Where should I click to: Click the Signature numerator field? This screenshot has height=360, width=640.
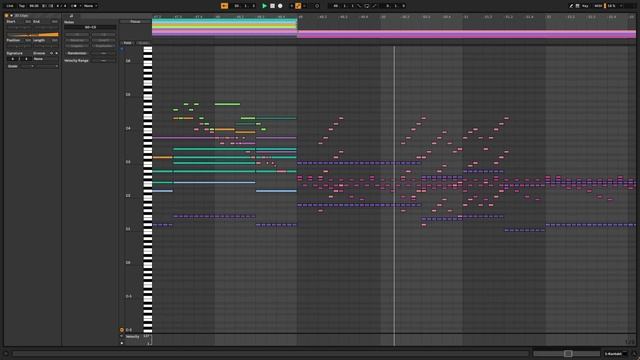[12, 59]
